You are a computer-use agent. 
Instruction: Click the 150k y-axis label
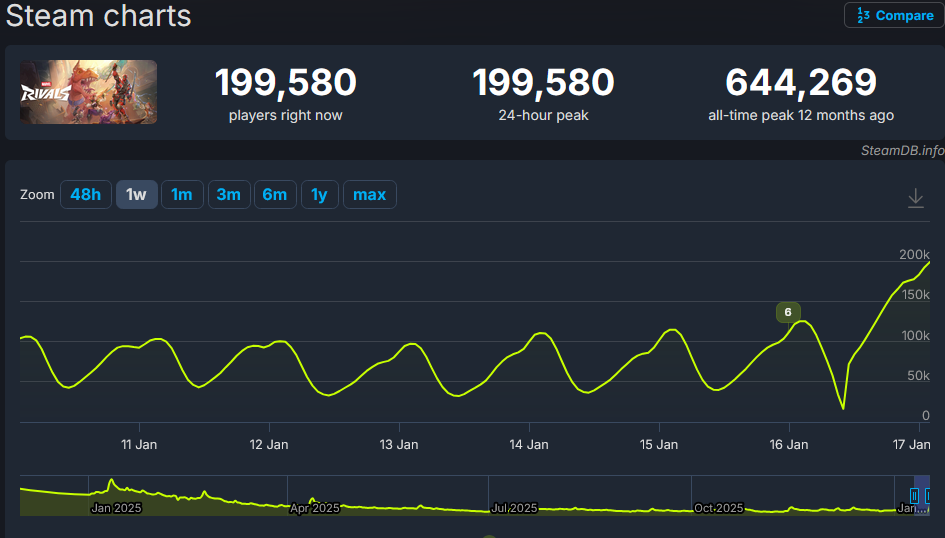(915, 295)
